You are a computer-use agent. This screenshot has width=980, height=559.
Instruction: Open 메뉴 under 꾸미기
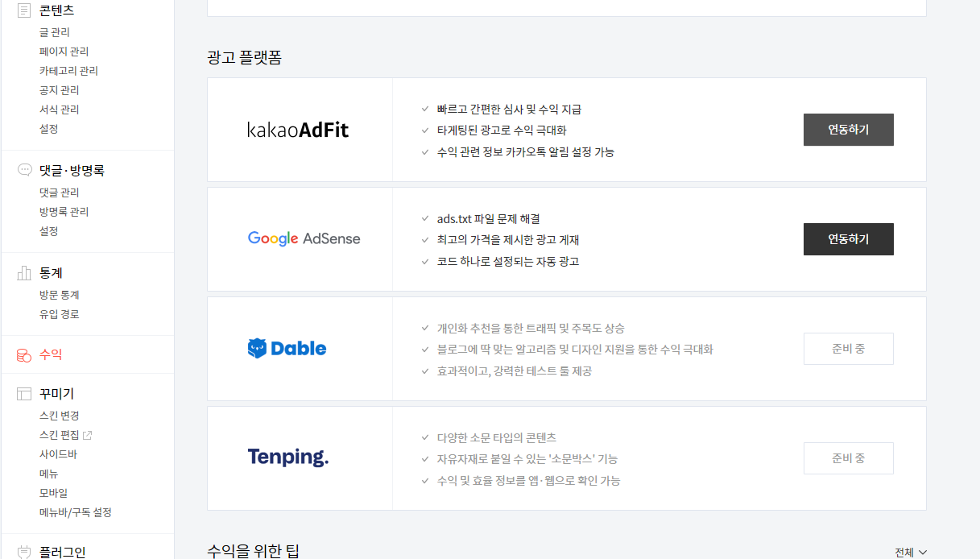48,474
